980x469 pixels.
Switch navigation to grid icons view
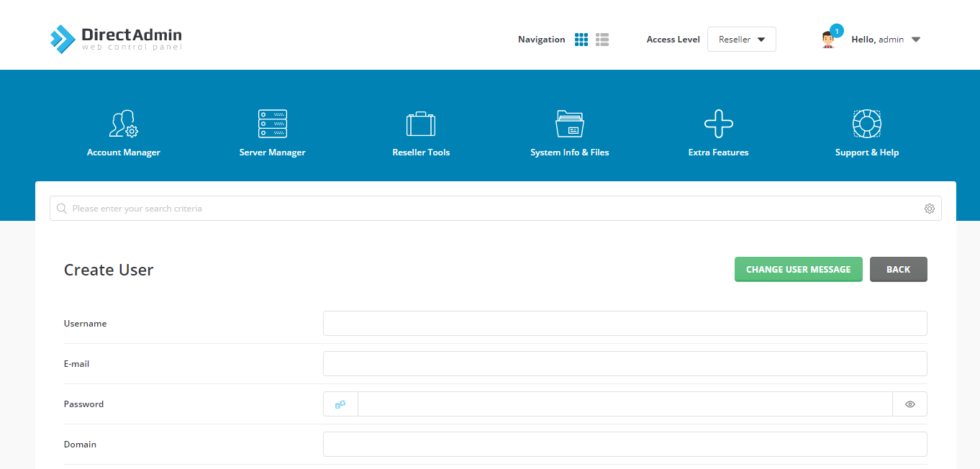(x=581, y=40)
